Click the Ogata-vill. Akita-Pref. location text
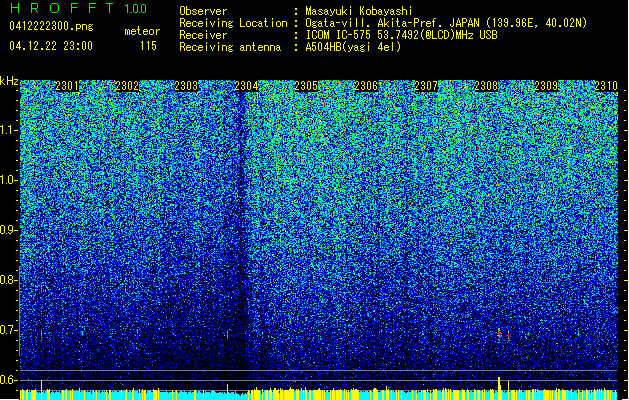The height and width of the screenshot is (400, 629). tap(446, 23)
